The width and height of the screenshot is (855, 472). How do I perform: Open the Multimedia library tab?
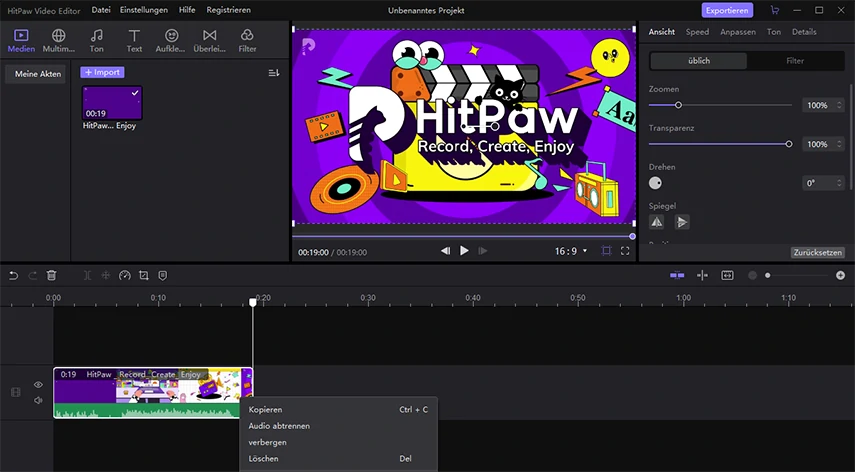pos(58,41)
